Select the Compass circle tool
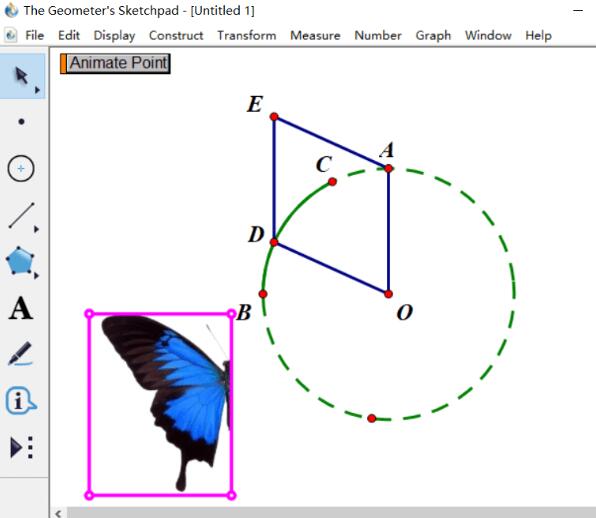Viewport: 596px width, 518px height. tap(21, 168)
